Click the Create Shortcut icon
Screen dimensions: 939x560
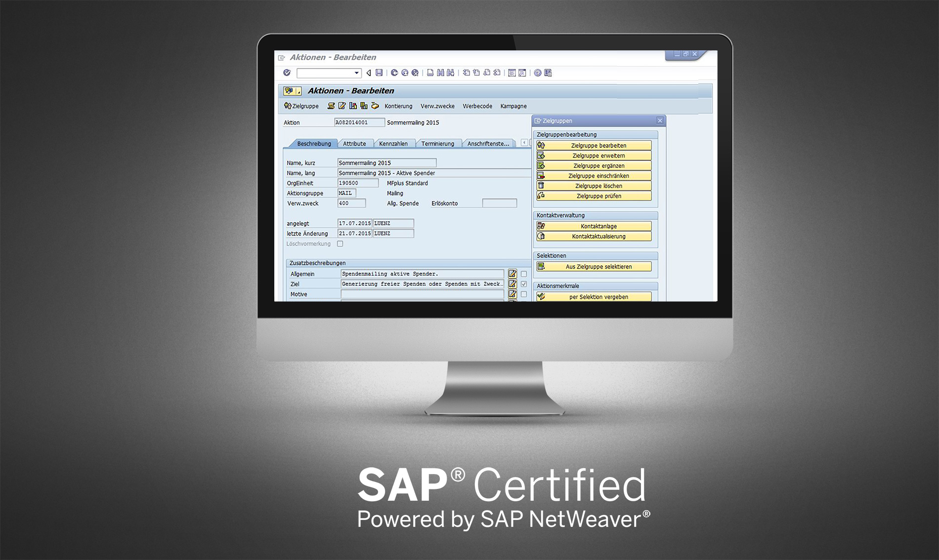522,73
